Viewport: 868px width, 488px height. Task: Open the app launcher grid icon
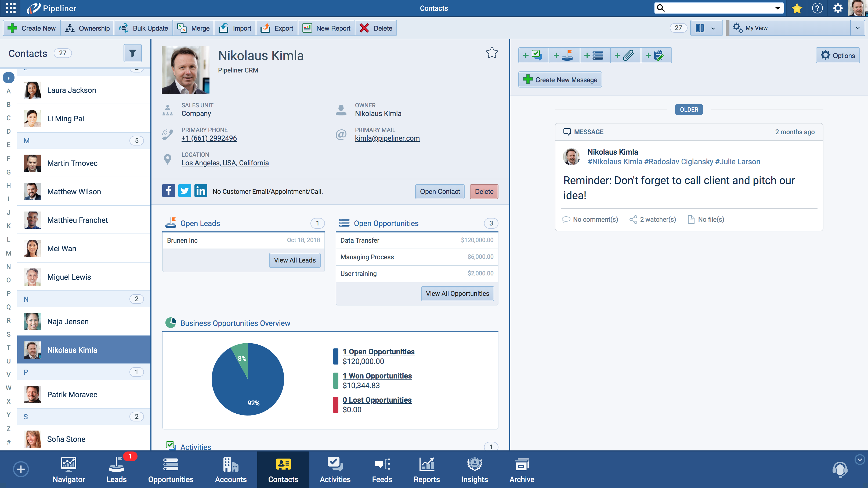click(10, 8)
